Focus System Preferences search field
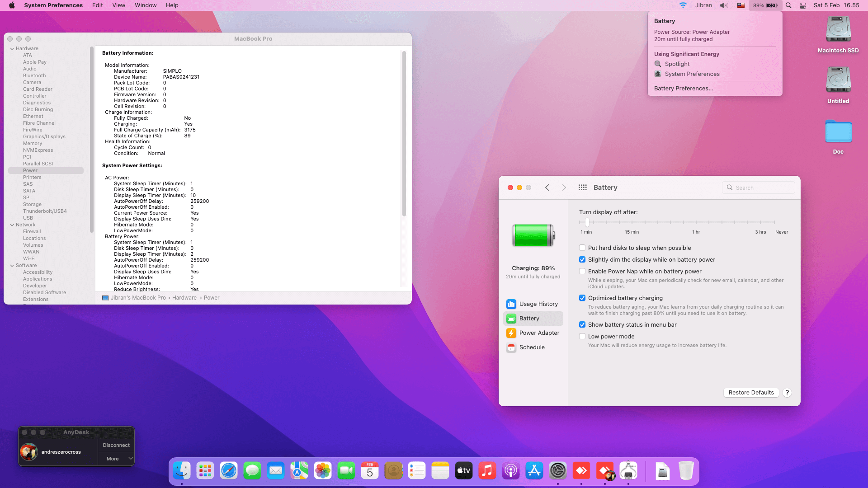 pyautogui.click(x=759, y=188)
